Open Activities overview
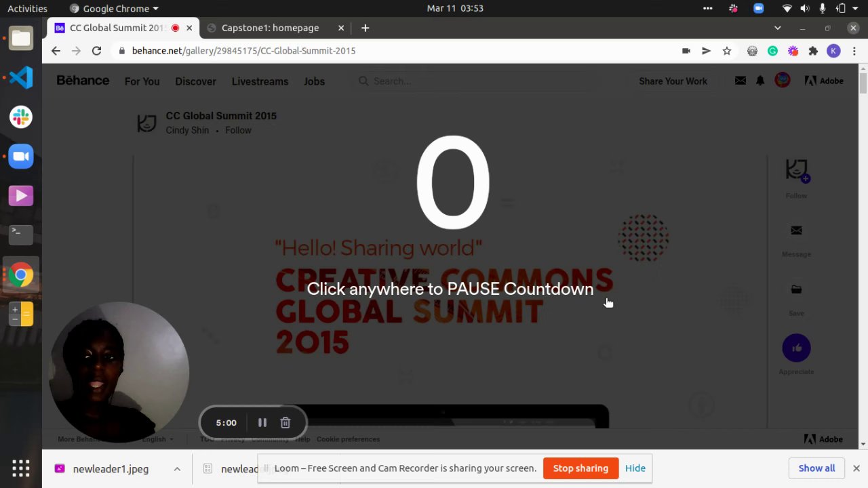Viewport: 868px width, 488px height. 27,8
